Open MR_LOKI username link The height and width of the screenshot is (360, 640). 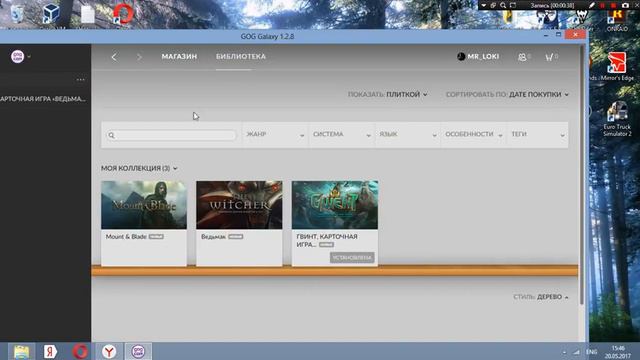tap(483, 57)
